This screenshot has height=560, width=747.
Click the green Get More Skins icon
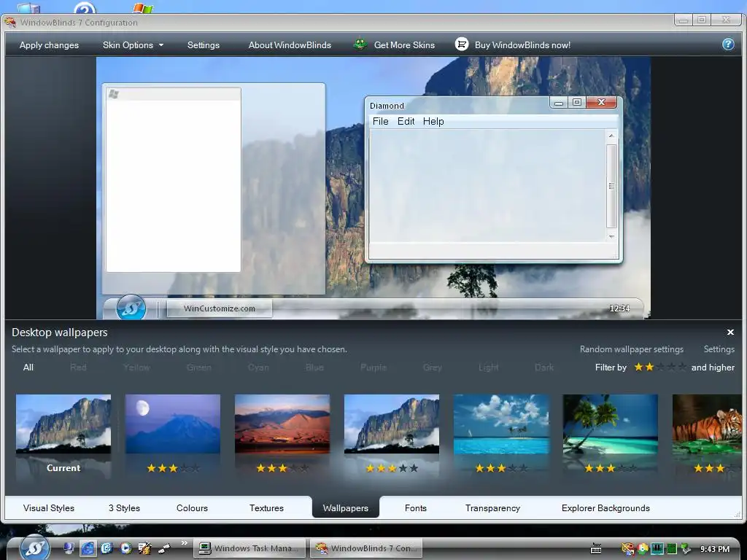pos(360,44)
